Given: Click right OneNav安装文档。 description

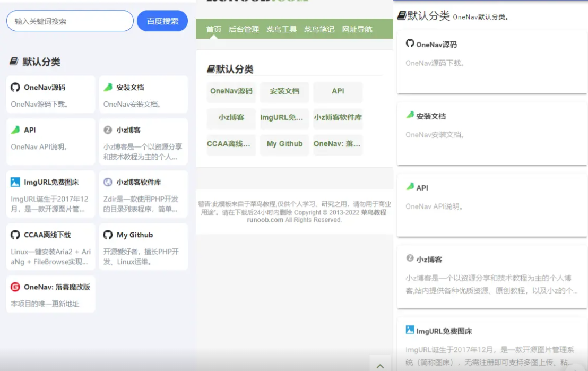Looking at the screenshot, I should pyautogui.click(x=435, y=135).
